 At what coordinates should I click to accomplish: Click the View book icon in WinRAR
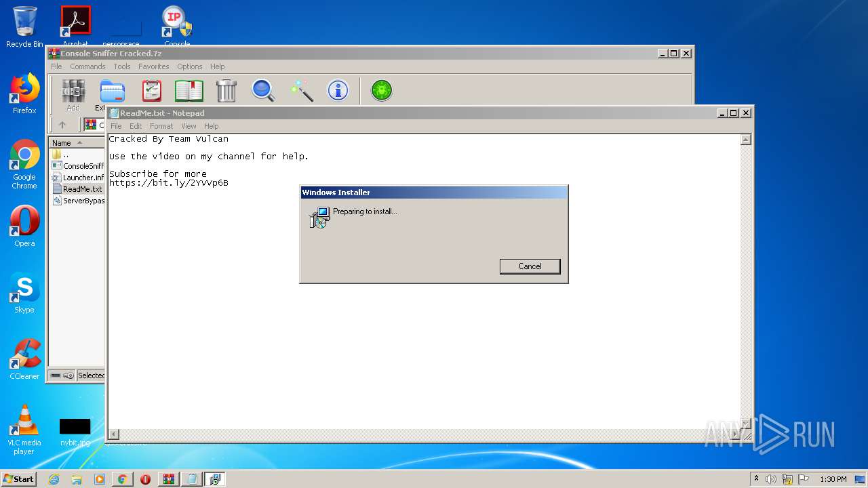coord(189,91)
